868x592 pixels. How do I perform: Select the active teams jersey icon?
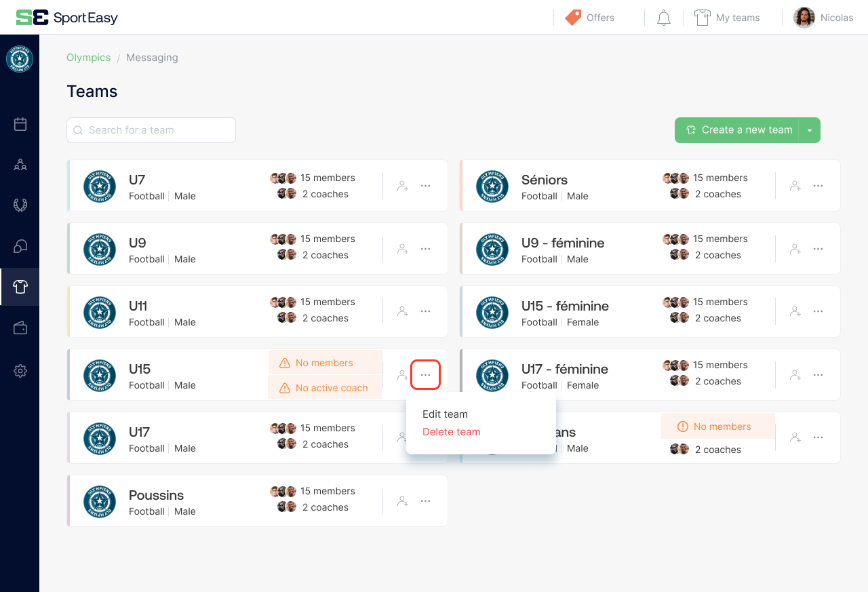(x=20, y=286)
